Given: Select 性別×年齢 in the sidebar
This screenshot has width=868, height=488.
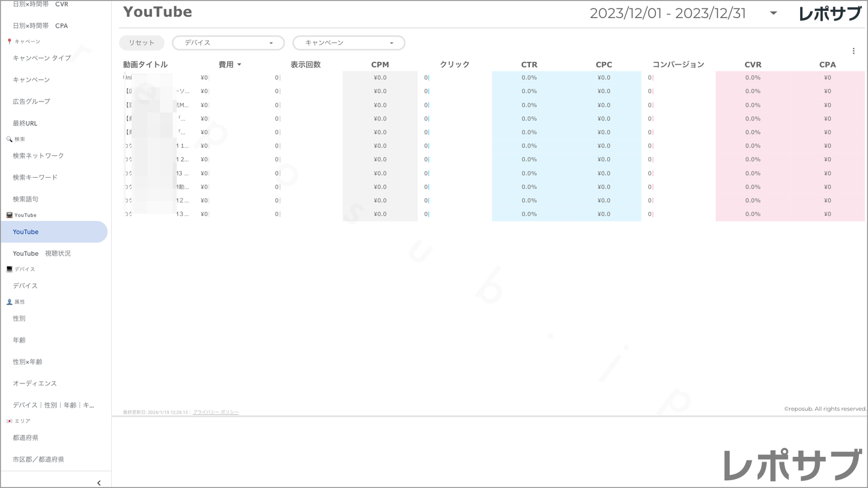Looking at the screenshot, I should point(28,362).
